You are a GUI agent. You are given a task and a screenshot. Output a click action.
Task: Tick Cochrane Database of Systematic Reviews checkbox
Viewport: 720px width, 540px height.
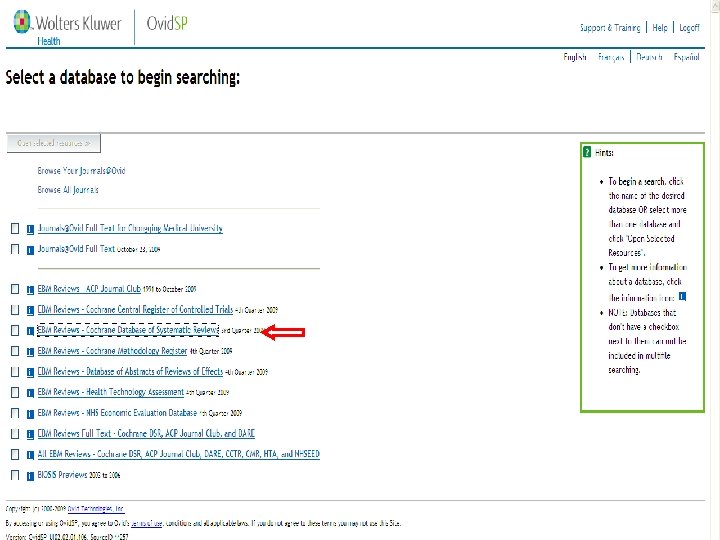tap(15, 330)
